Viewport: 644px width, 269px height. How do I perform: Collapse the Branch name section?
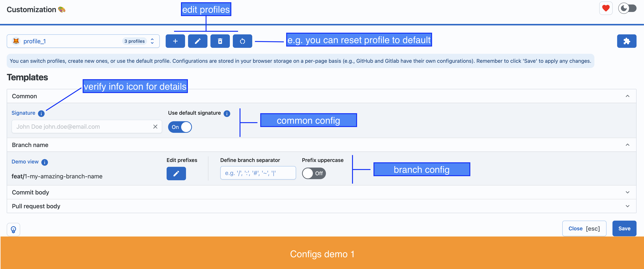pos(321,145)
